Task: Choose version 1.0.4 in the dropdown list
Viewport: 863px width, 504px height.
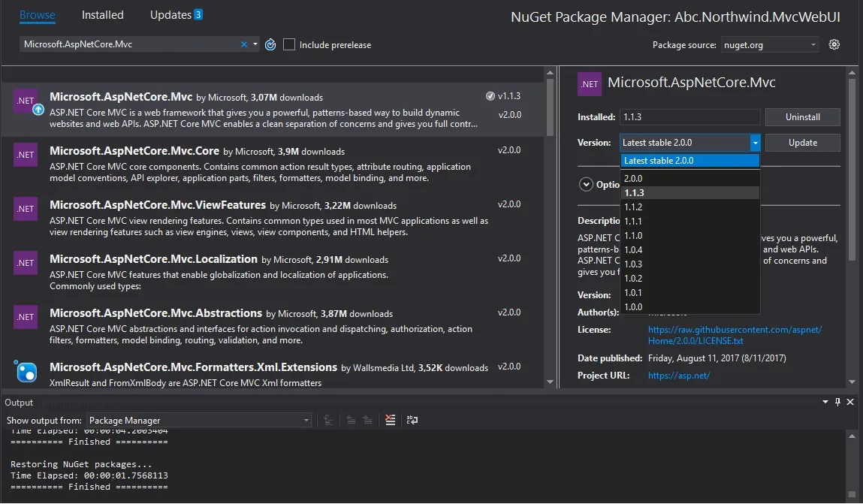Action: [x=633, y=250]
